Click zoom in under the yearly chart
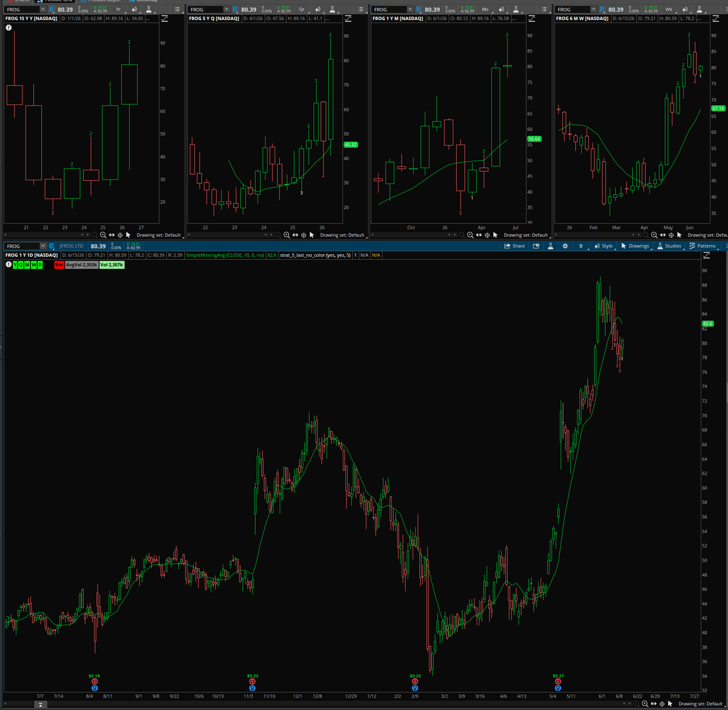 click(103, 235)
